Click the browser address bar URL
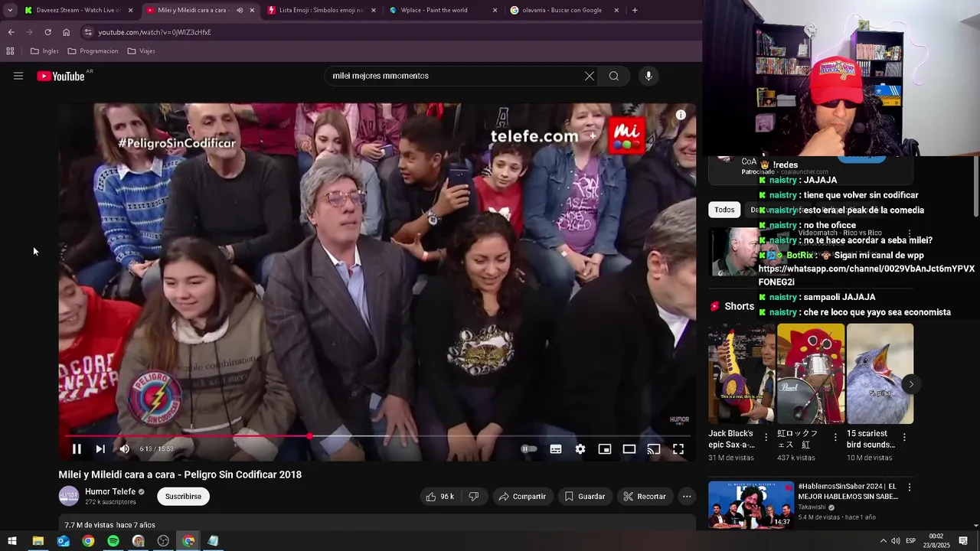This screenshot has width=980, height=551. pyautogui.click(x=155, y=32)
